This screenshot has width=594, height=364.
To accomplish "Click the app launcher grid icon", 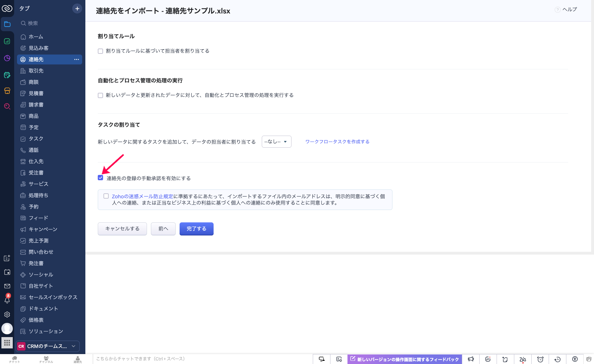I will 7,343.
